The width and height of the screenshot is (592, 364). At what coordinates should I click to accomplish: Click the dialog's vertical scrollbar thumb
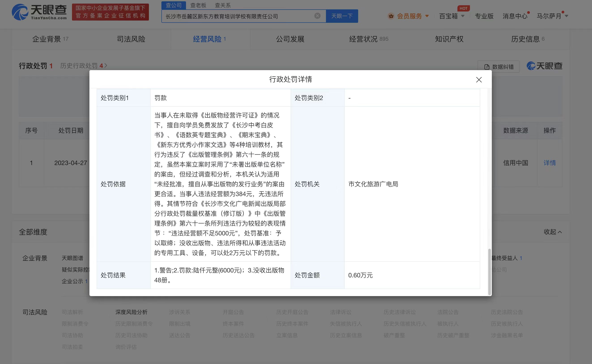point(489,272)
